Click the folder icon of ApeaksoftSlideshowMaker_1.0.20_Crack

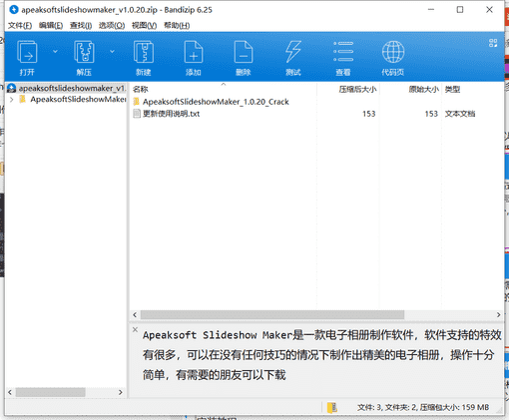click(137, 102)
